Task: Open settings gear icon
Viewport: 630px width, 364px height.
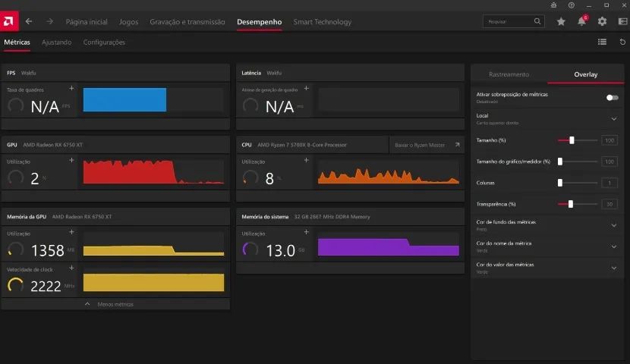Action: pos(602,22)
